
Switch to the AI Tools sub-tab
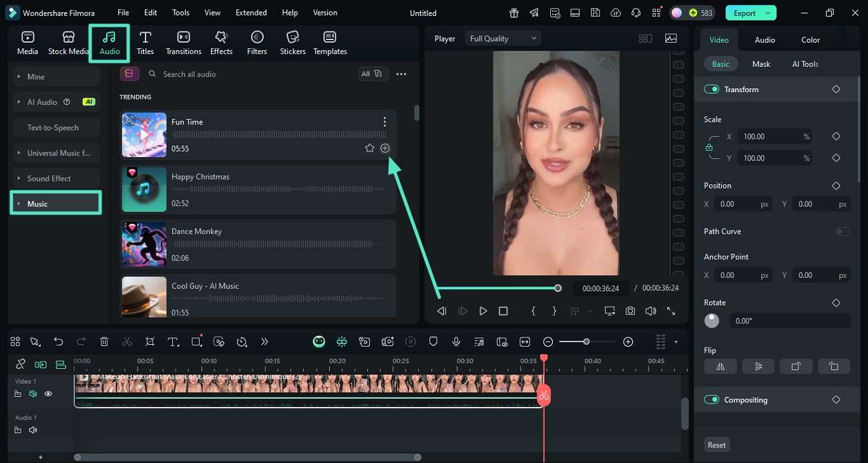[x=805, y=64]
